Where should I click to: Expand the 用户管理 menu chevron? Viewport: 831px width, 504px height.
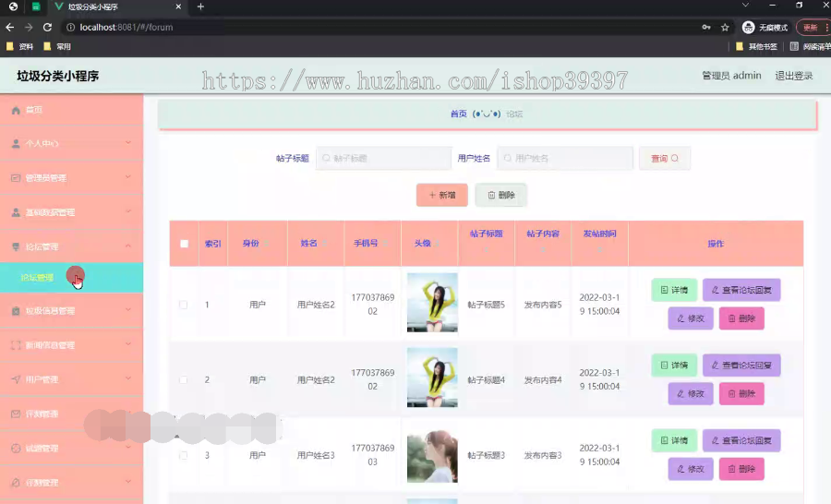click(x=128, y=378)
